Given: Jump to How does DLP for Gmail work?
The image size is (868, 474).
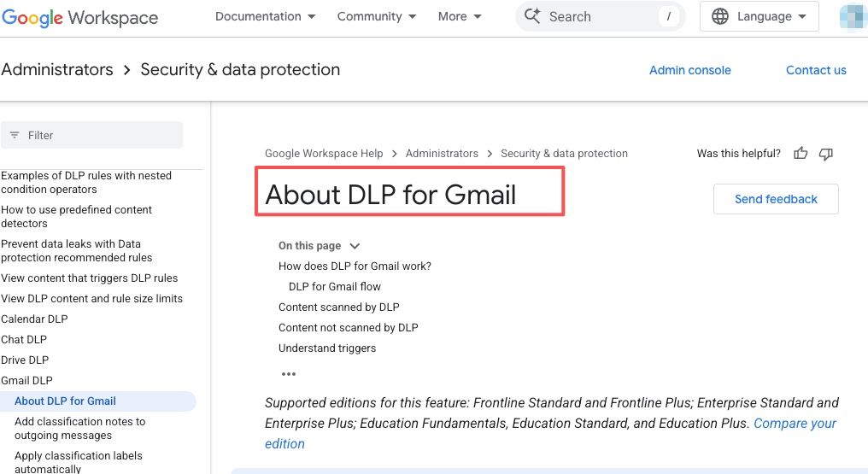Looking at the screenshot, I should tap(355, 266).
